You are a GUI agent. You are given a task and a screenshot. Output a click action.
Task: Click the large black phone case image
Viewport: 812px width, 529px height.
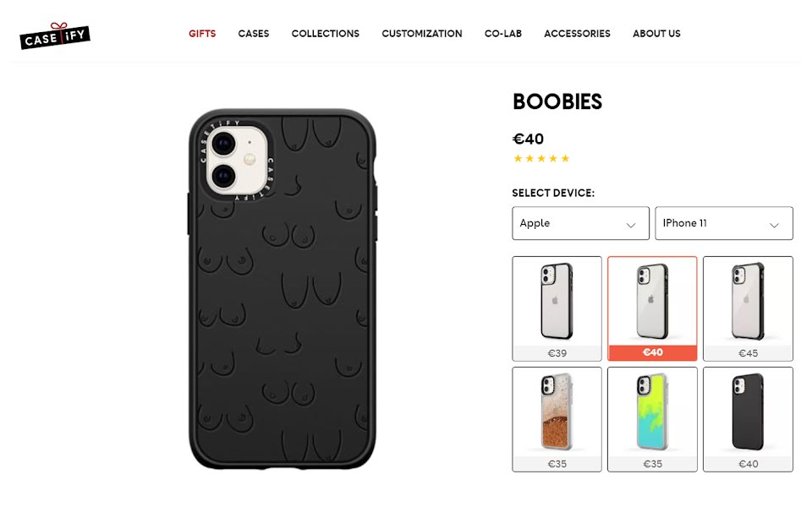tap(283, 289)
